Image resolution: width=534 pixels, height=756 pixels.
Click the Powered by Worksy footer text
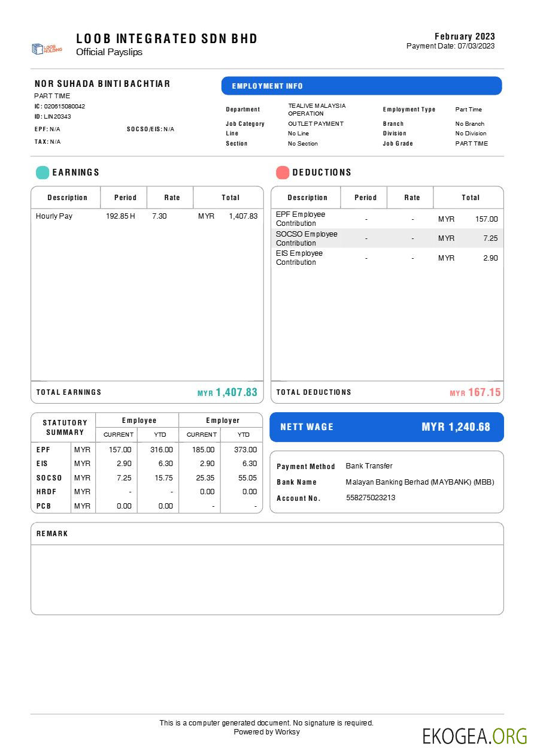point(267,732)
